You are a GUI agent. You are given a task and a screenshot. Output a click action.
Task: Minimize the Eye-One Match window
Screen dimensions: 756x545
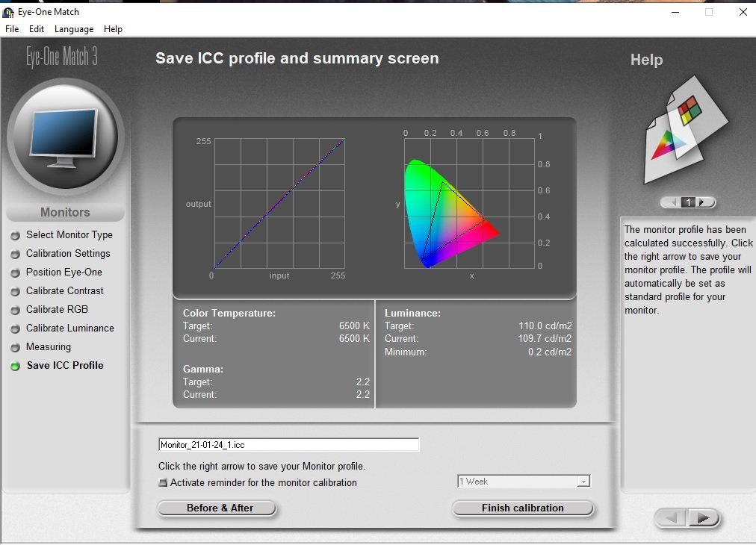coord(675,12)
